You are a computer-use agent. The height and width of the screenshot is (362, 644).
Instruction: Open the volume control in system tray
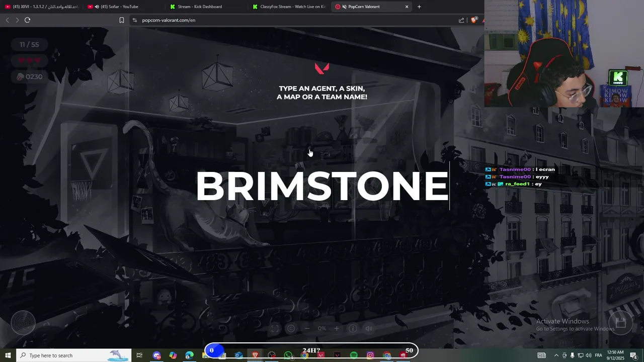[x=588, y=355]
